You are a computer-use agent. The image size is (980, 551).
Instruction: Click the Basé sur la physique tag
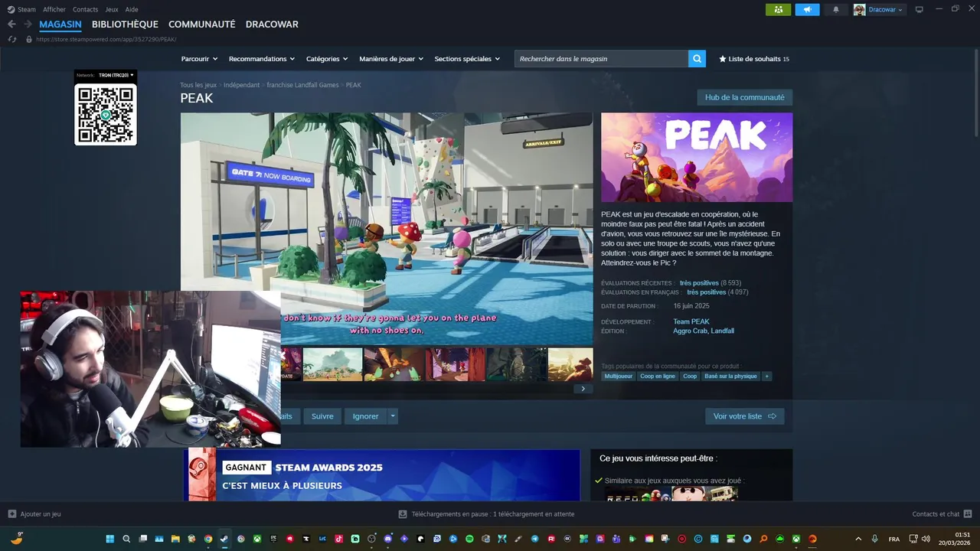click(730, 377)
